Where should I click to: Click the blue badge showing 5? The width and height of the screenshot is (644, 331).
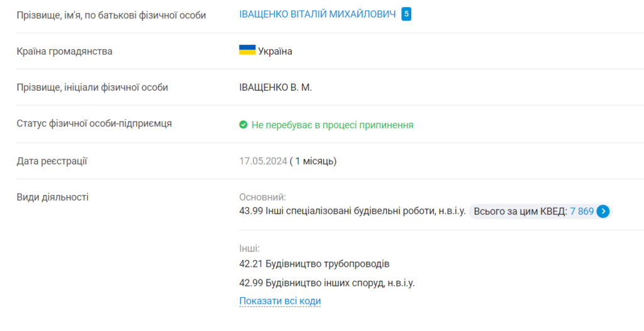point(406,14)
